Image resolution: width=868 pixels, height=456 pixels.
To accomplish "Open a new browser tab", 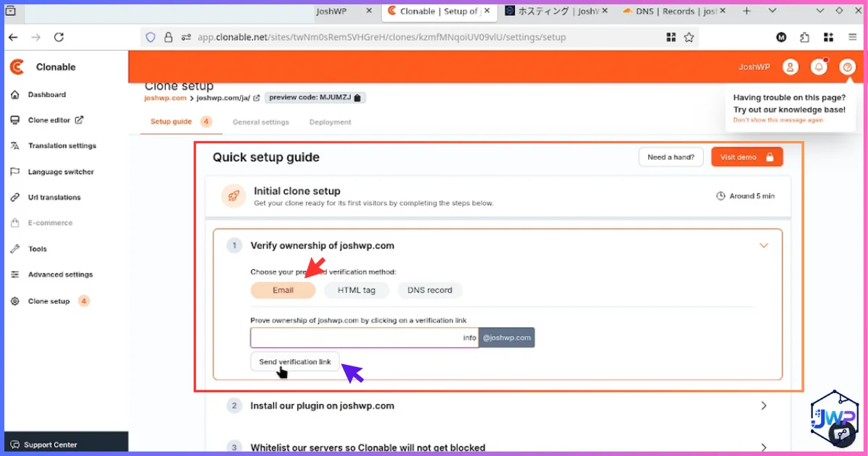I will coord(746,11).
